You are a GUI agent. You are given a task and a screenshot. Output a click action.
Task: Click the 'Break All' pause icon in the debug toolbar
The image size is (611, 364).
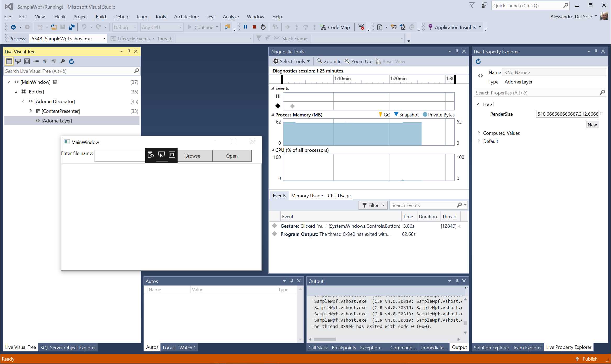point(245,27)
